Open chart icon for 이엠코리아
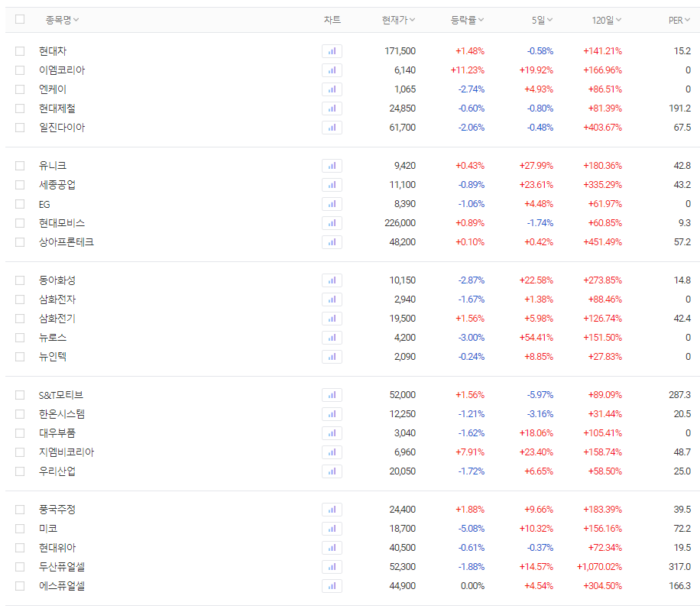Screen dimensions: 700x612 pos(332,70)
